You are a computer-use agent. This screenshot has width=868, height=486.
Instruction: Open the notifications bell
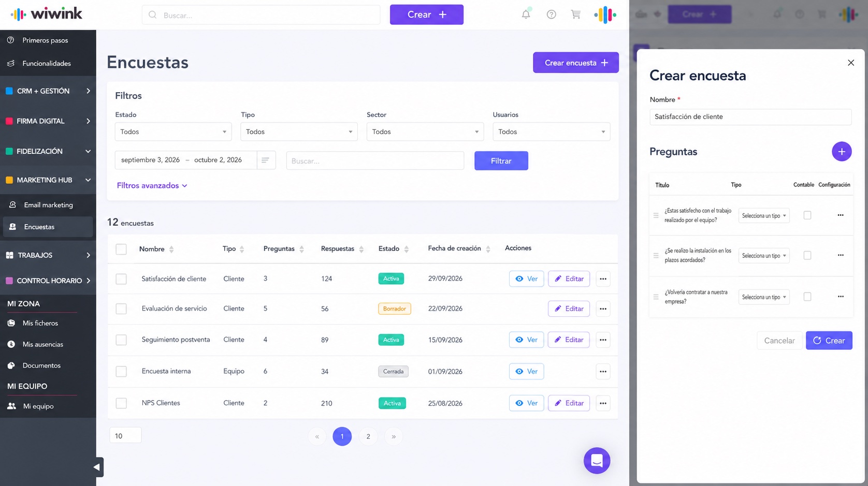(526, 14)
